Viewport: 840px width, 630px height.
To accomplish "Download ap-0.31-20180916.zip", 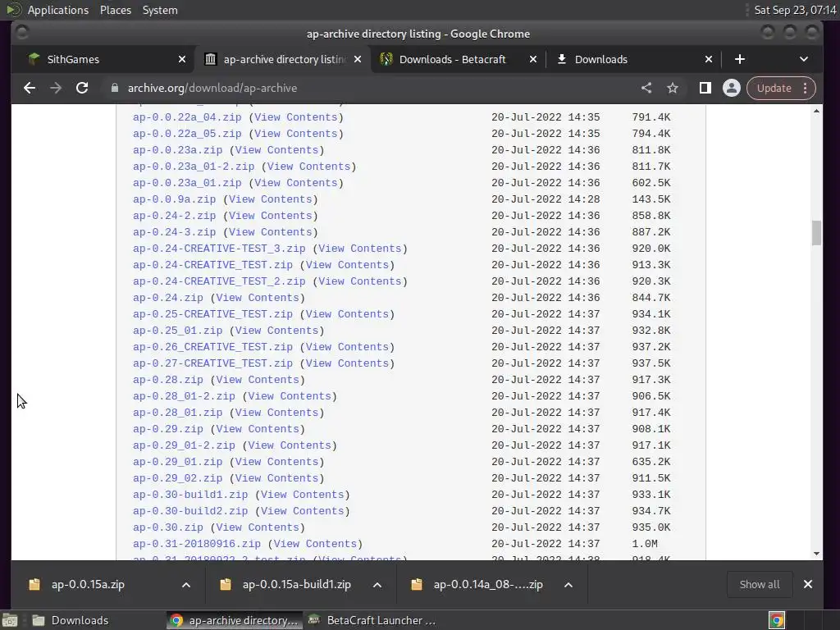I will (x=197, y=544).
